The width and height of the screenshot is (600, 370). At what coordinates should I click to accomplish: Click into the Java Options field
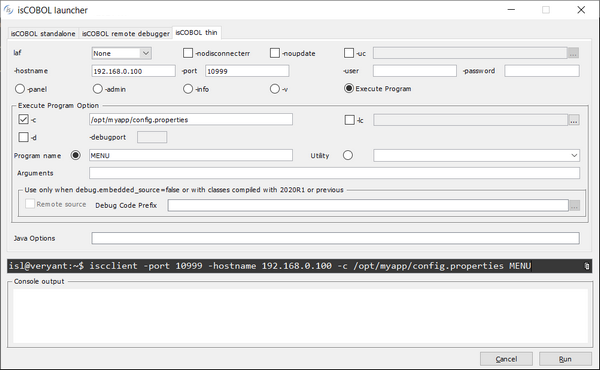(335, 238)
